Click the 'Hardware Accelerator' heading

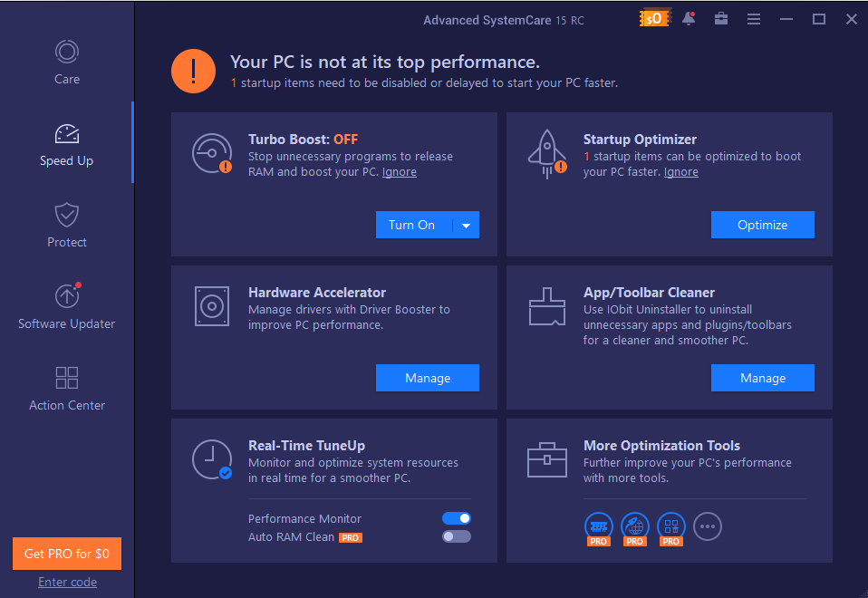(317, 293)
